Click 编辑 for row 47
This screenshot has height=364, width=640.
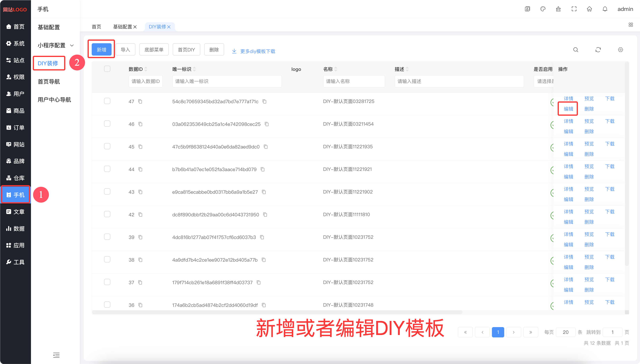(568, 109)
